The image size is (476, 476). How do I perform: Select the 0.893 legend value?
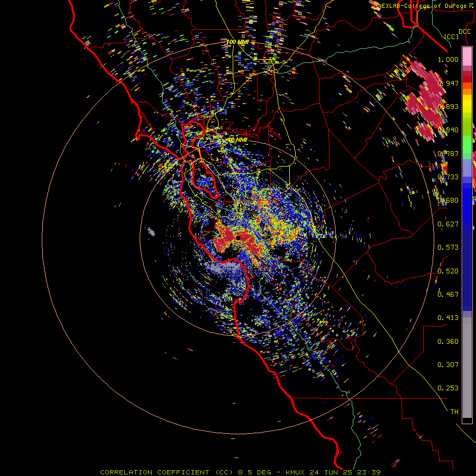(x=448, y=106)
